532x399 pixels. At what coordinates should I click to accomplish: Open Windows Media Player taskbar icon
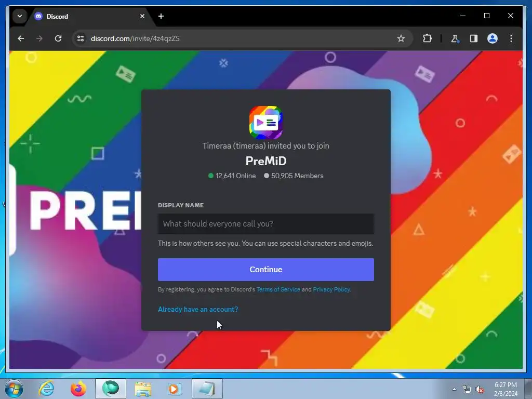[x=175, y=389]
